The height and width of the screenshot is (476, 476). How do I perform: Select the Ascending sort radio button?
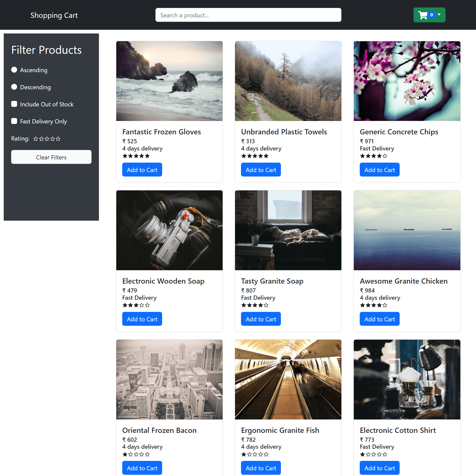coord(14,70)
